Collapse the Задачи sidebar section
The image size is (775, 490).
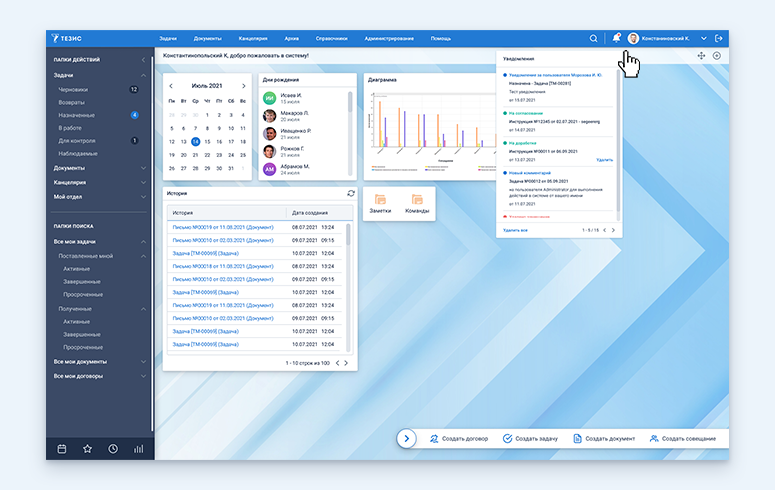pos(143,75)
